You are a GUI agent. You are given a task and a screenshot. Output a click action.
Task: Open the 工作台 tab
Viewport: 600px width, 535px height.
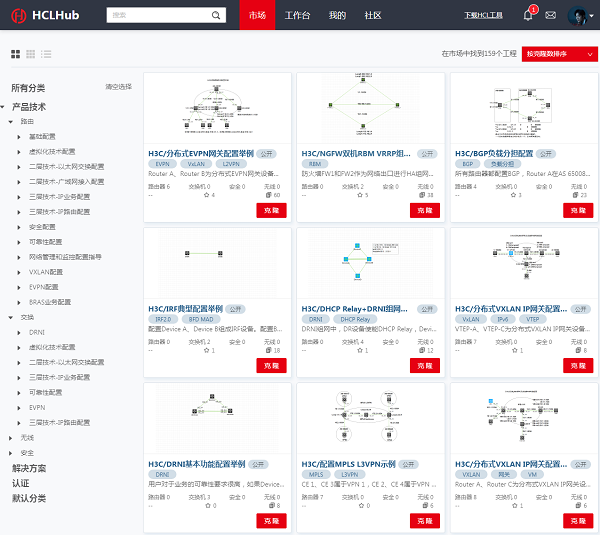(x=298, y=15)
